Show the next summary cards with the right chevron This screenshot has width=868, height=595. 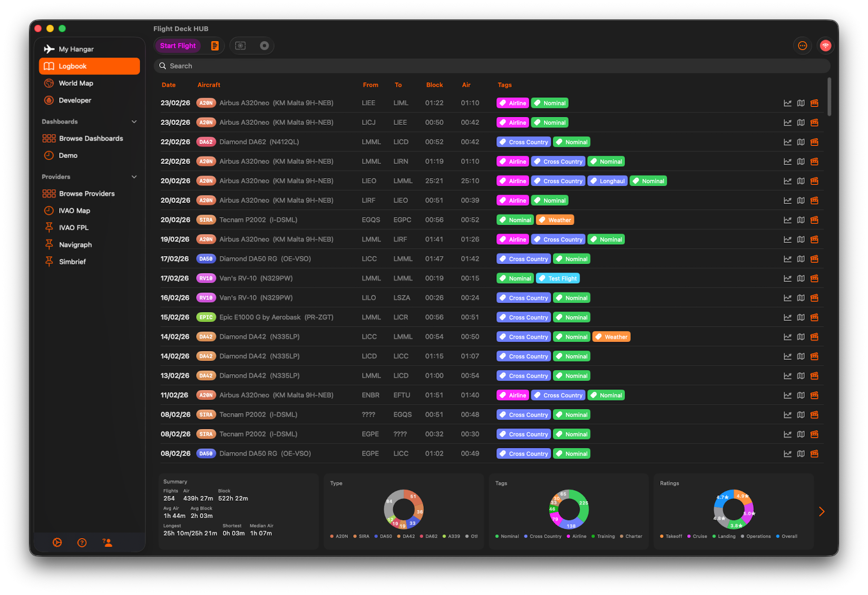[x=821, y=512]
